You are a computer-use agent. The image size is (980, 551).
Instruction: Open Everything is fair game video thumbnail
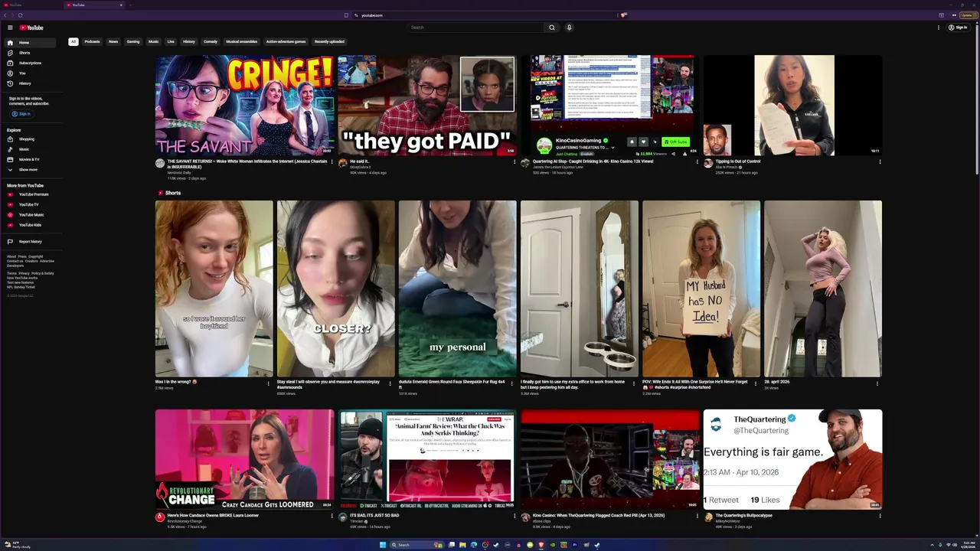click(792, 459)
